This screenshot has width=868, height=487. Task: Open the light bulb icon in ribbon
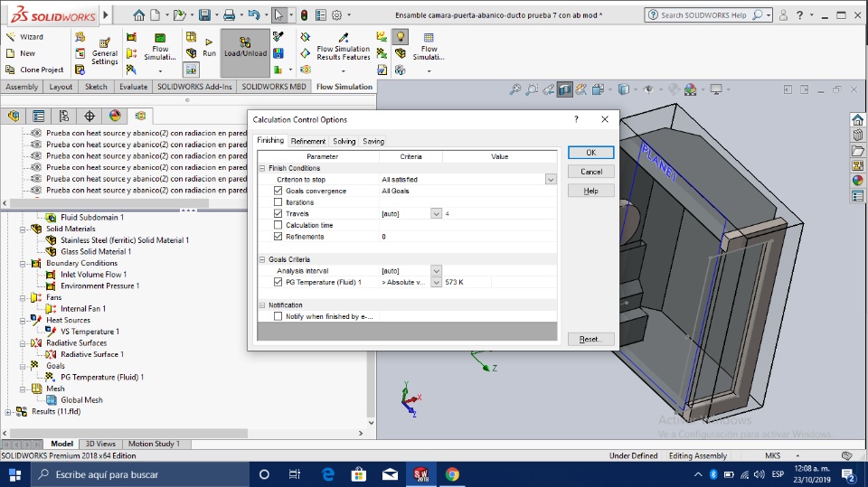coord(400,36)
